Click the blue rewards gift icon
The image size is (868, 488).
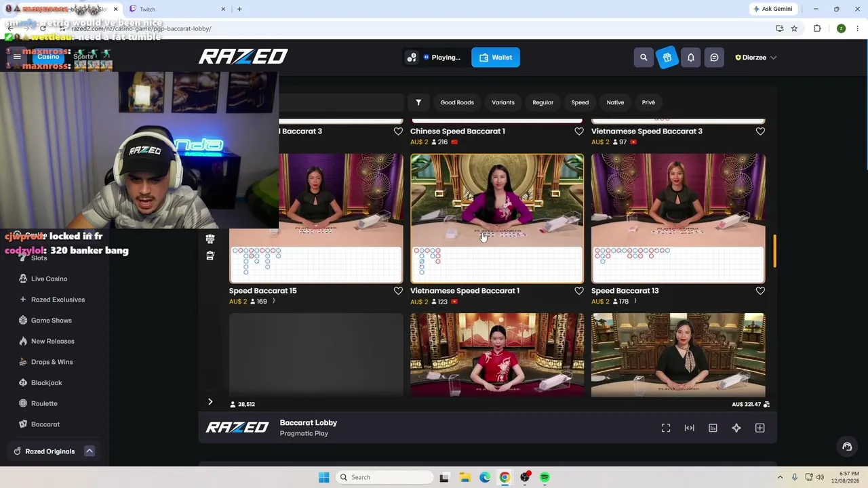(x=667, y=58)
